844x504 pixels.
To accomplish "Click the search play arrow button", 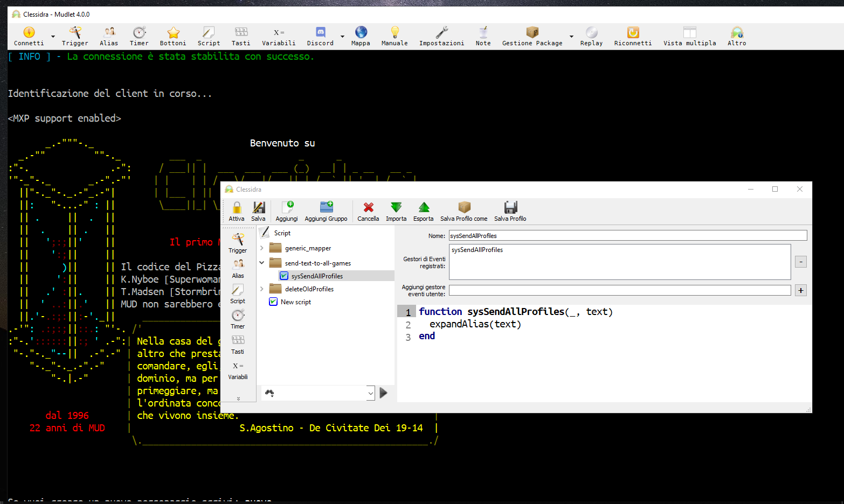I will (x=383, y=393).
